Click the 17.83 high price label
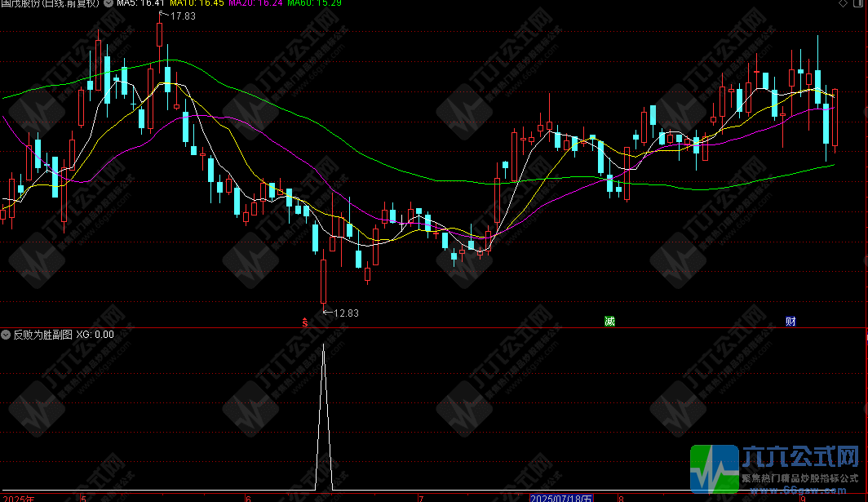Viewport: 868px width, 502px height. pos(183,16)
